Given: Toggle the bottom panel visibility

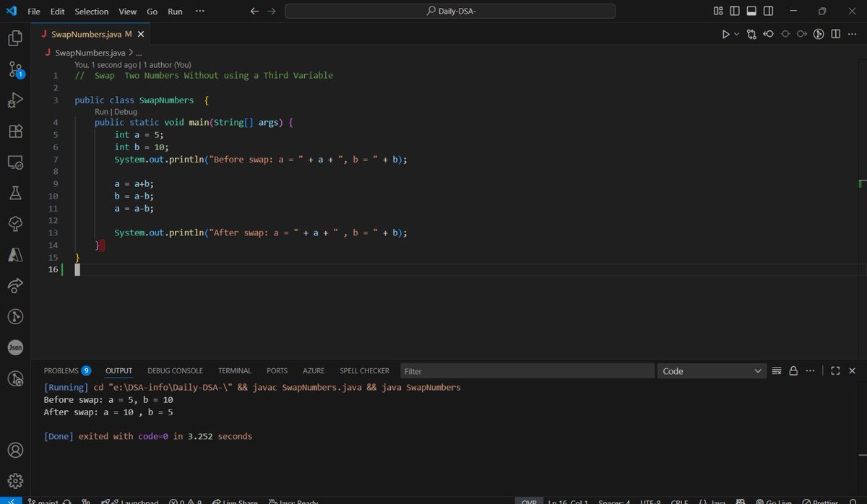Looking at the screenshot, I should point(752,11).
